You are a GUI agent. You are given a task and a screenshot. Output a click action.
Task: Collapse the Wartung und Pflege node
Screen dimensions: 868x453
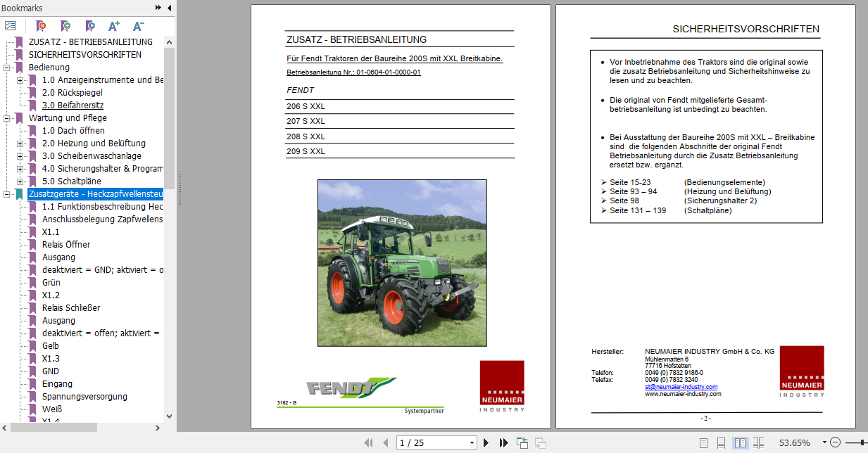[x=7, y=118]
